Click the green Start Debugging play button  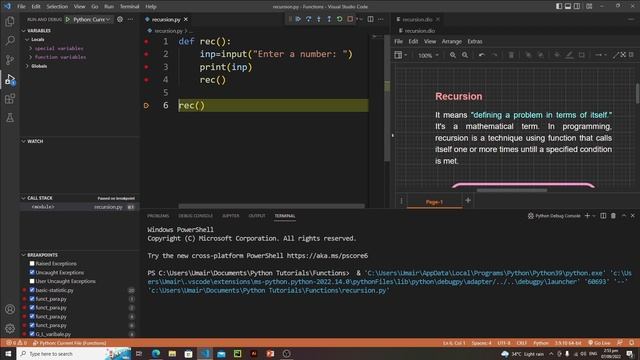[68, 19]
